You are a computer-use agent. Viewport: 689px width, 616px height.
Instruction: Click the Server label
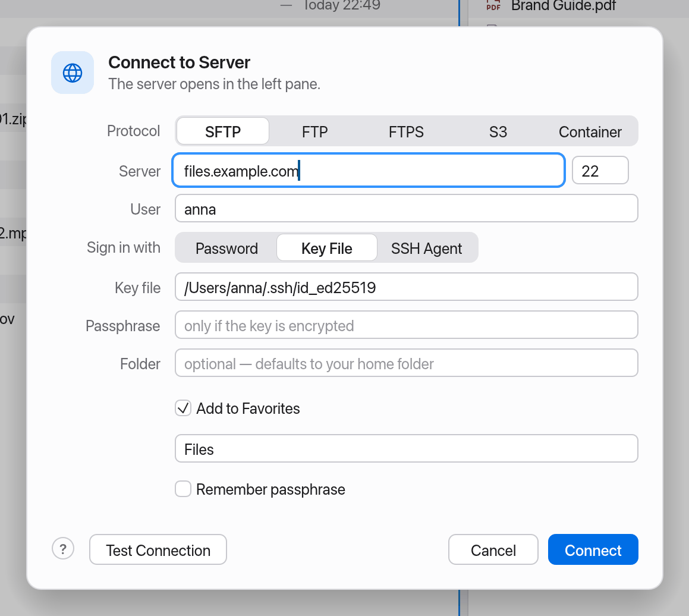[x=140, y=171]
